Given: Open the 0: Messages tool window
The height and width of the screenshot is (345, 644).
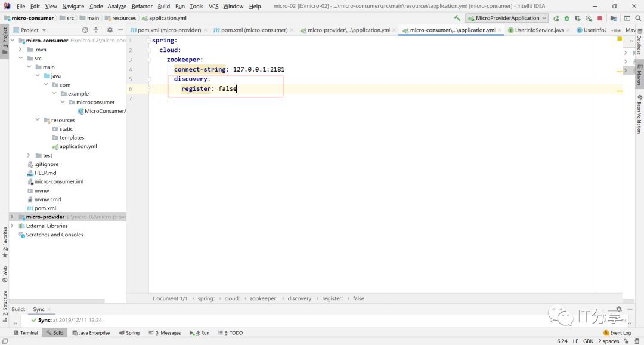Looking at the screenshot, I should click(165, 333).
